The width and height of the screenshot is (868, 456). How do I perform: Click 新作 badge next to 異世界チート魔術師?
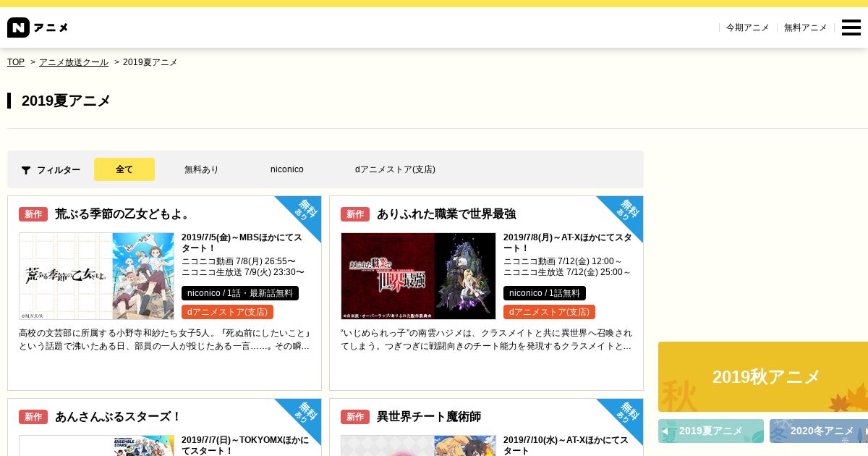coord(355,417)
